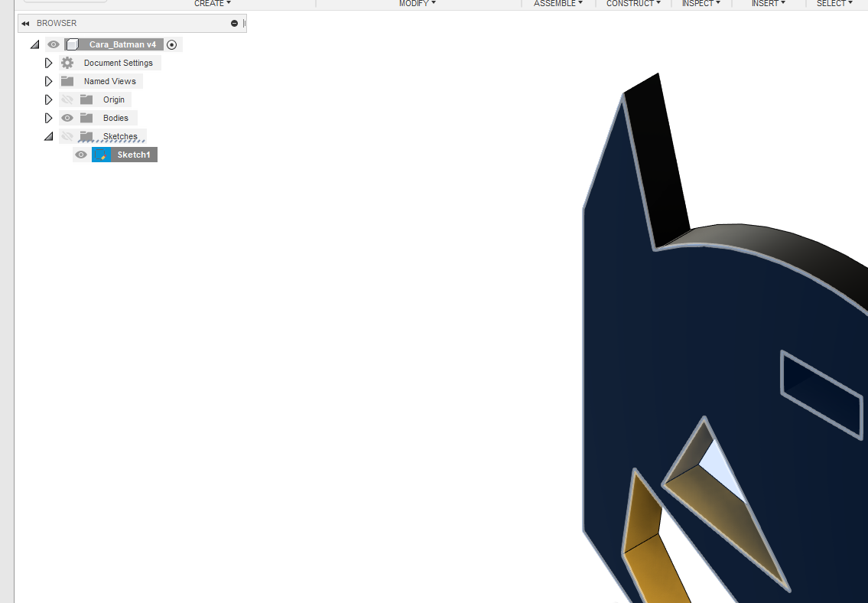Collapse the Cara_Batman v4 root node
The width and height of the screenshot is (868, 603).
35,44
